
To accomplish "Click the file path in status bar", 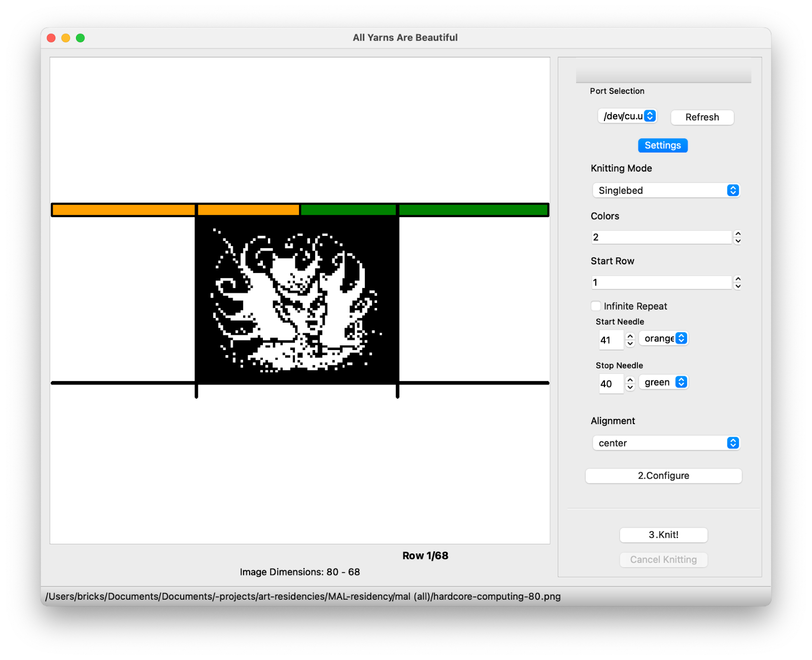I will pos(303,597).
